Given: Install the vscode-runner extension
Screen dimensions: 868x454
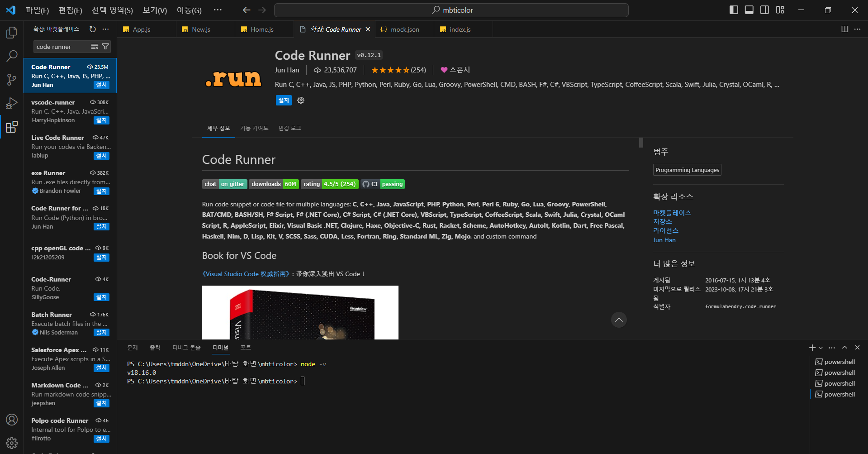Looking at the screenshot, I should 101,120.
